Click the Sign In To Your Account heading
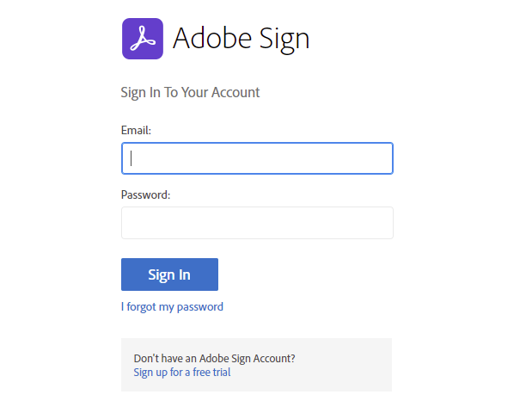The image size is (532, 407). pos(190,92)
